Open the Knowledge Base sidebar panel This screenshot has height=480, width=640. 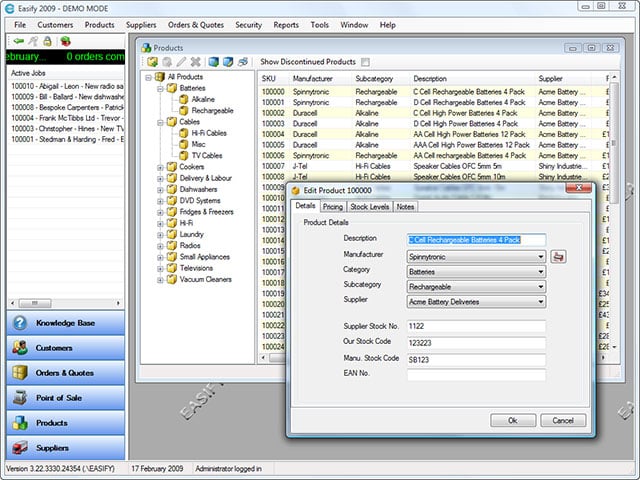click(x=66, y=323)
